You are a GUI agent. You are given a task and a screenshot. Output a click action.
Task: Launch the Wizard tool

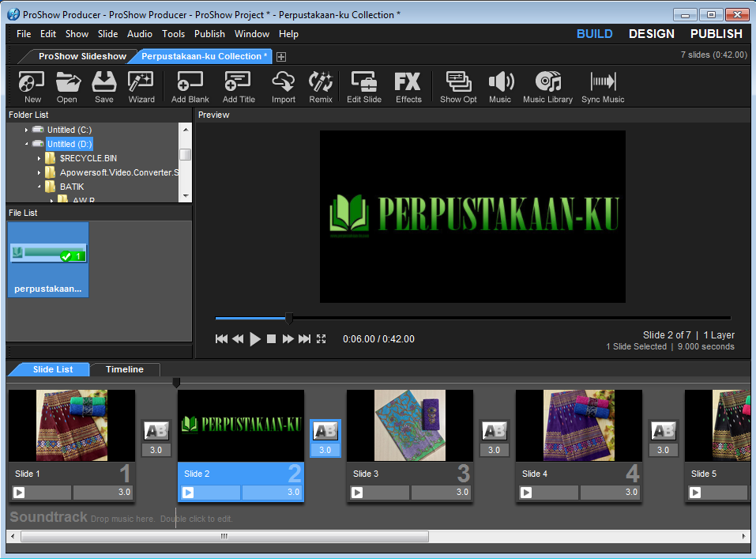click(x=141, y=87)
